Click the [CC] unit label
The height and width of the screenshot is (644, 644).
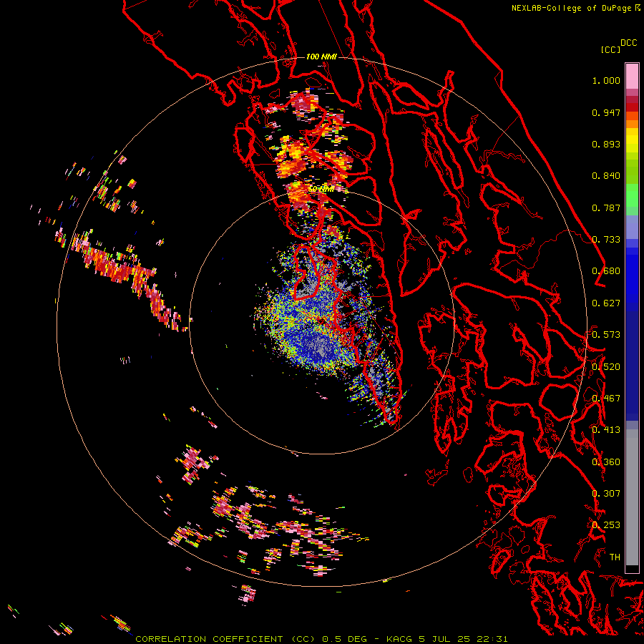pos(611,49)
